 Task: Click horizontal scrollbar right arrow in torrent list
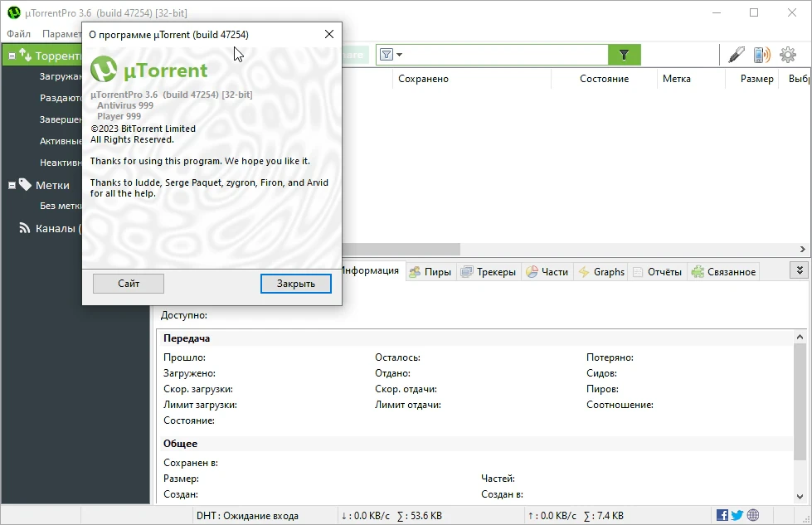pyautogui.click(x=803, y=249)
